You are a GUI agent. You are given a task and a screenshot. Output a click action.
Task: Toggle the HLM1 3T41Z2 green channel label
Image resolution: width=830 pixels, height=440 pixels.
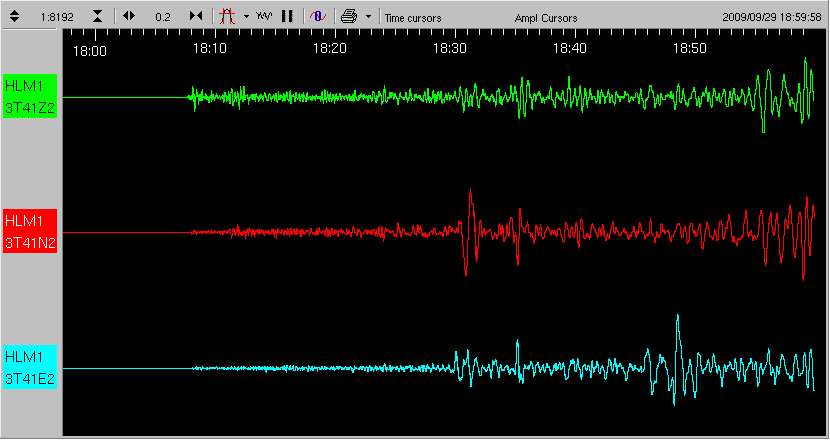coord(30,97)
